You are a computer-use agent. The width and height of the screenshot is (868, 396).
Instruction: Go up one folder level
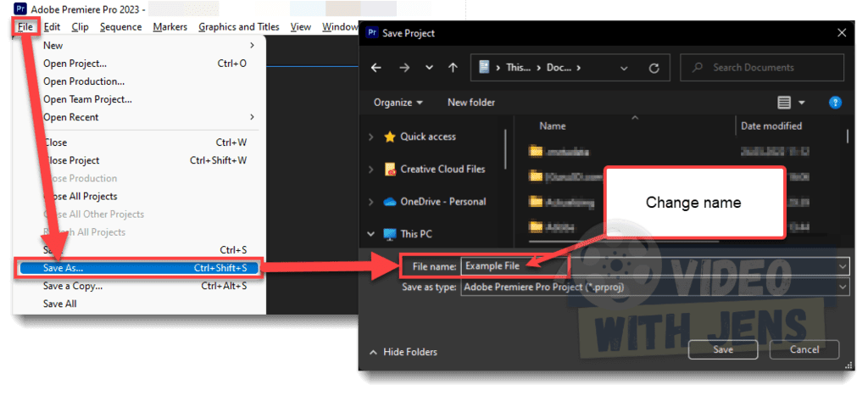tap(453, 68)
